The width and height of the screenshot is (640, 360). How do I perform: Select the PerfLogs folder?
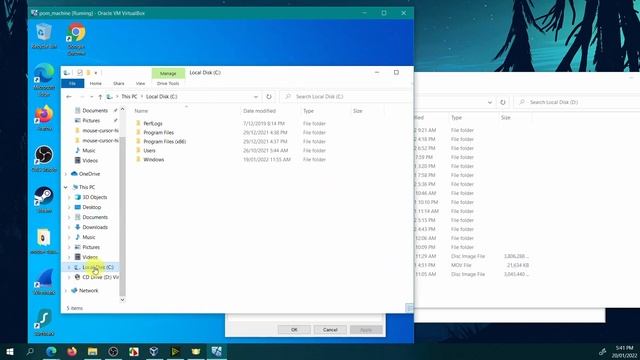153,123
